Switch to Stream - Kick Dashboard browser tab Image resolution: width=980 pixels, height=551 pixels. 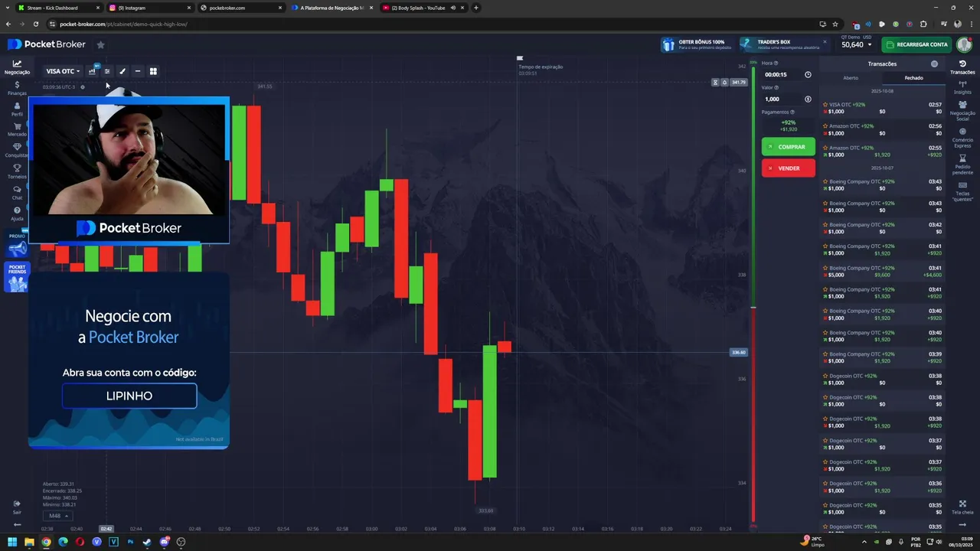59,8
